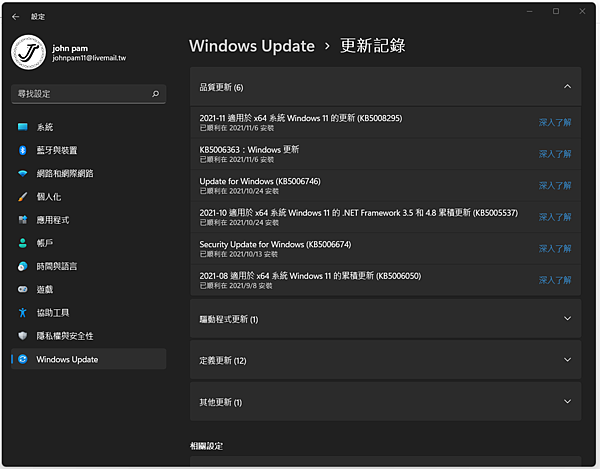
Task: Select the KB5008295 update entry text
Action: point(301,118)
